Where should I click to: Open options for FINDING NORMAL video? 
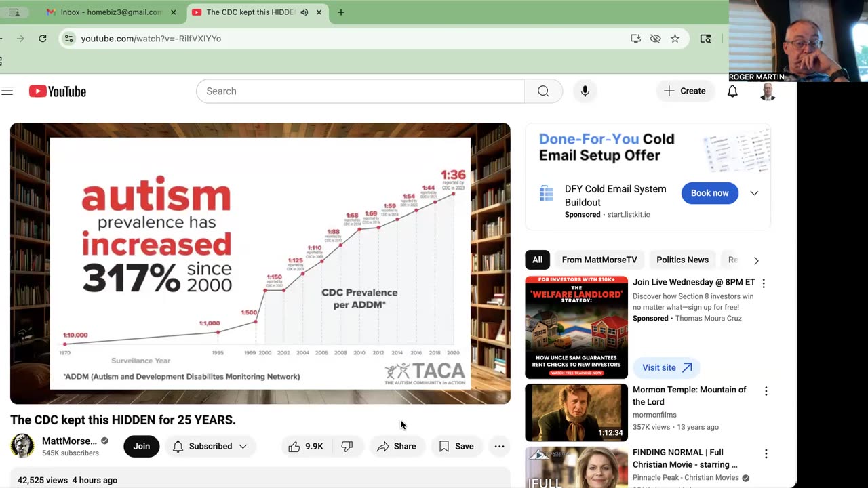[766, 453]
